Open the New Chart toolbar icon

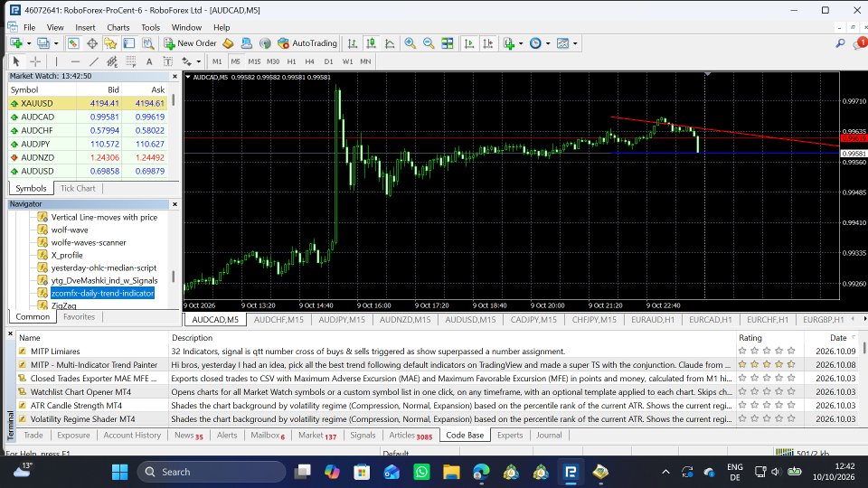(x=15, y=43)
